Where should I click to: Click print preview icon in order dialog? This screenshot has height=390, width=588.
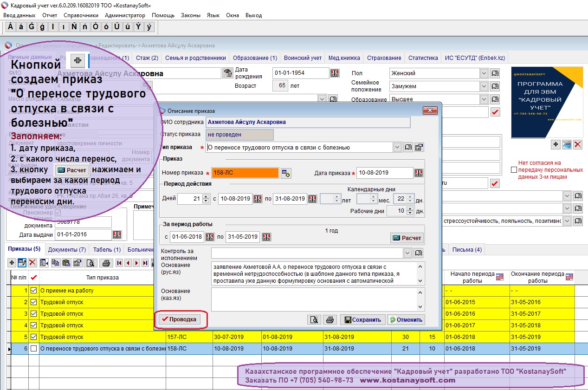314,319
